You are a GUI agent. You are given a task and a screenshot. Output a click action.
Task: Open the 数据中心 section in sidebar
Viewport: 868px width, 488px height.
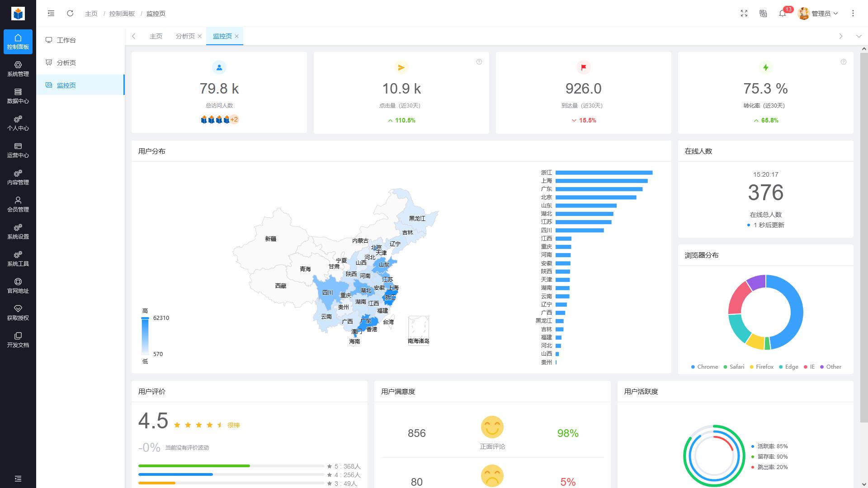click(18, 96)
